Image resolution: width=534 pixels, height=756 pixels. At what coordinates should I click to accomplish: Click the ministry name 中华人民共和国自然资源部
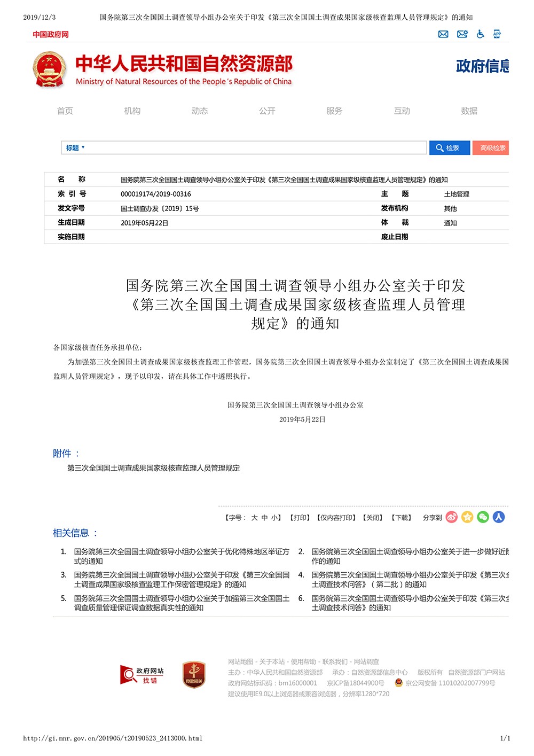pyautogui.click(x=184, y=64)
